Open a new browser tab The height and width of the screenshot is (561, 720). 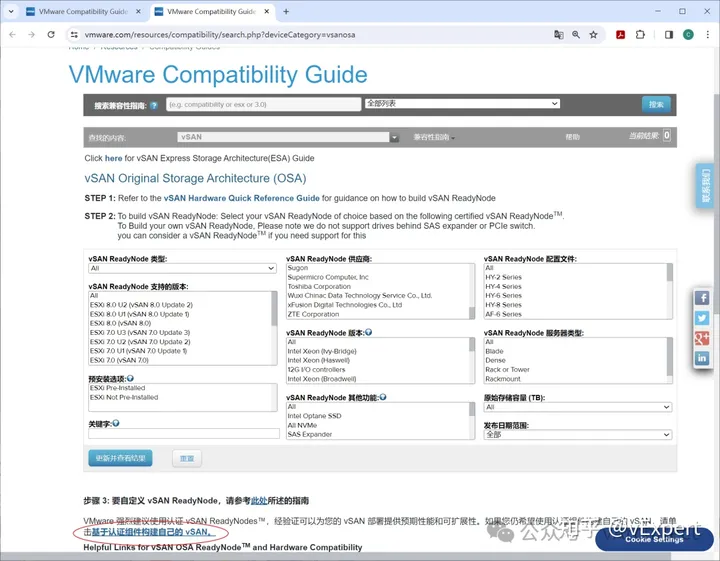(x=286, y=11)
